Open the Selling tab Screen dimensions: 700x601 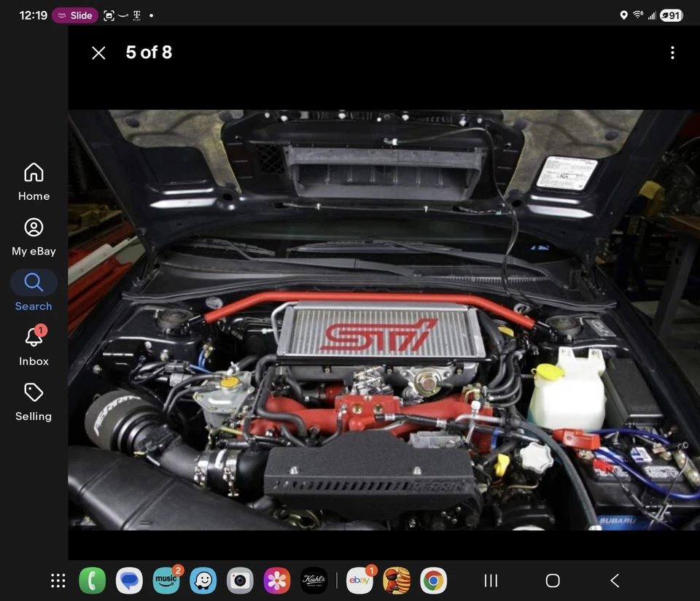[34, 401]
